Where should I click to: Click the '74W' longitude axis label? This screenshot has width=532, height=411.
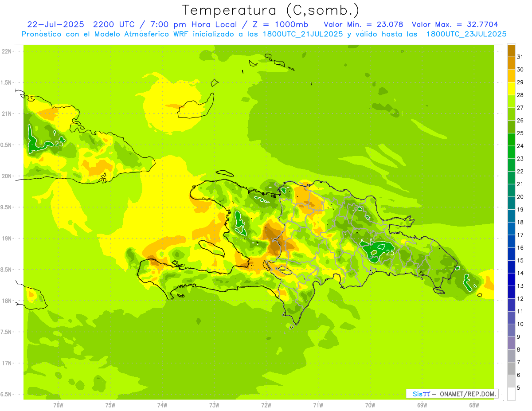coord(162,405)
